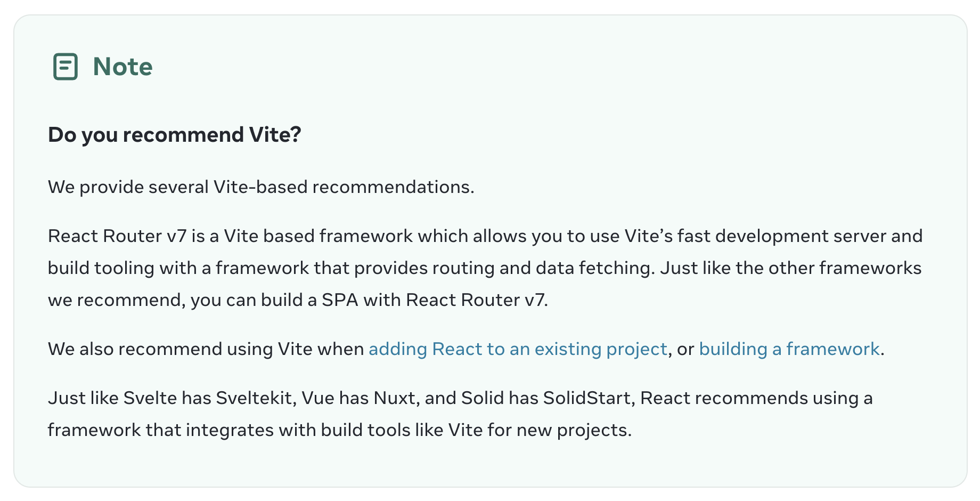Click the "Do you recommend Vite?" heading

pyautogui.click(x=174, y=135)
